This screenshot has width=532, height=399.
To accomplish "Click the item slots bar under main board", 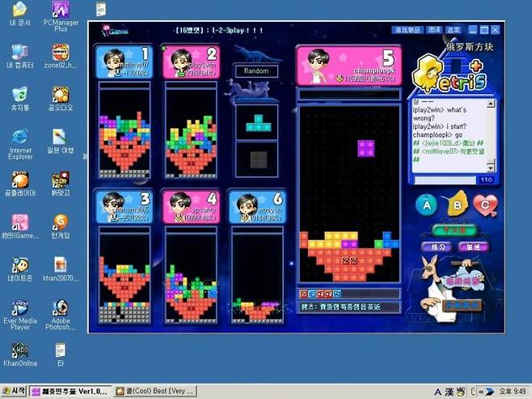I will [349, 294].
